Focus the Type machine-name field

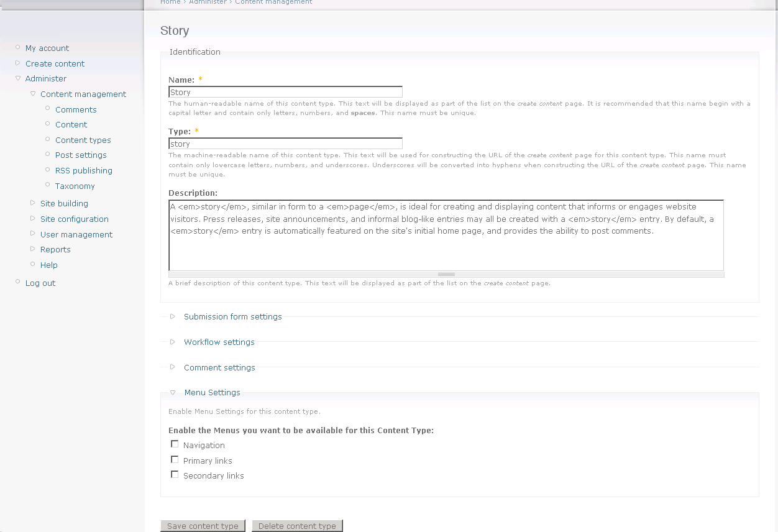point(285,144)
